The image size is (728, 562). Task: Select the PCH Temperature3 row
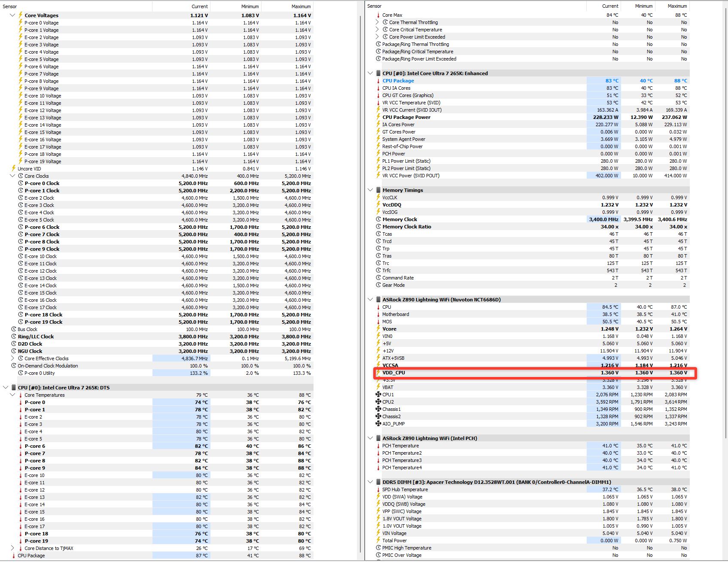pyautogui.click(x=528, y=460)
